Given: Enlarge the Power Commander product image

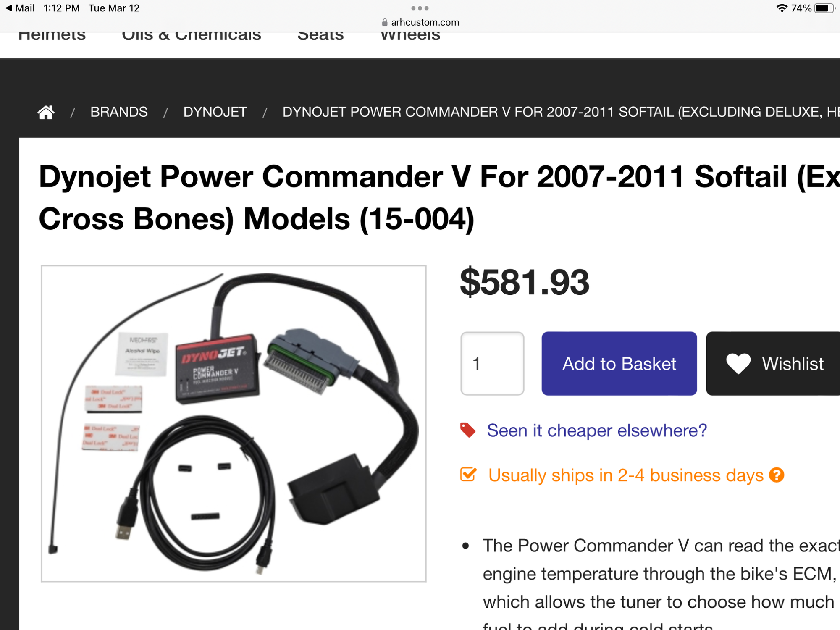Looking at the screenshot, I should click(x=234, y=423).
